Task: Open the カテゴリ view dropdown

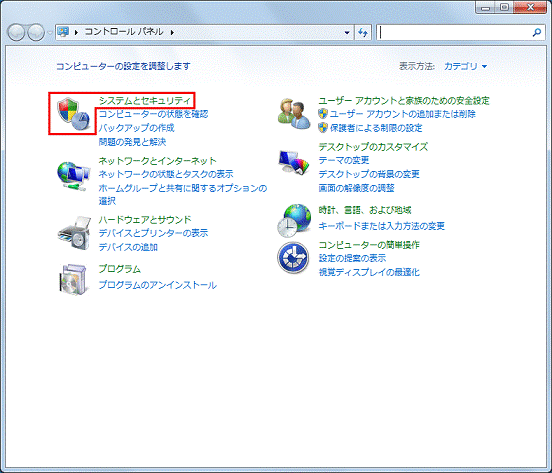Action: (x=465, y=66)
